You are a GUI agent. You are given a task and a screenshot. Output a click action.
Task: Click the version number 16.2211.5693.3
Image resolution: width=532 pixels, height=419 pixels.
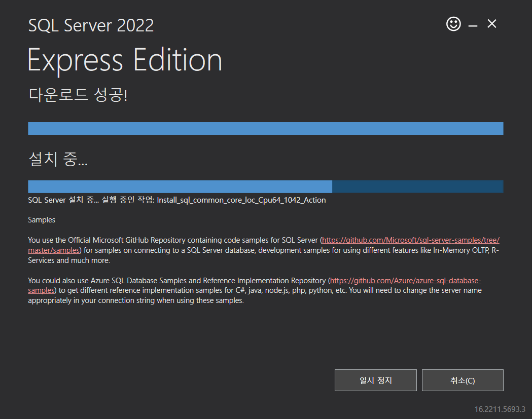click(x=500, y=409)
